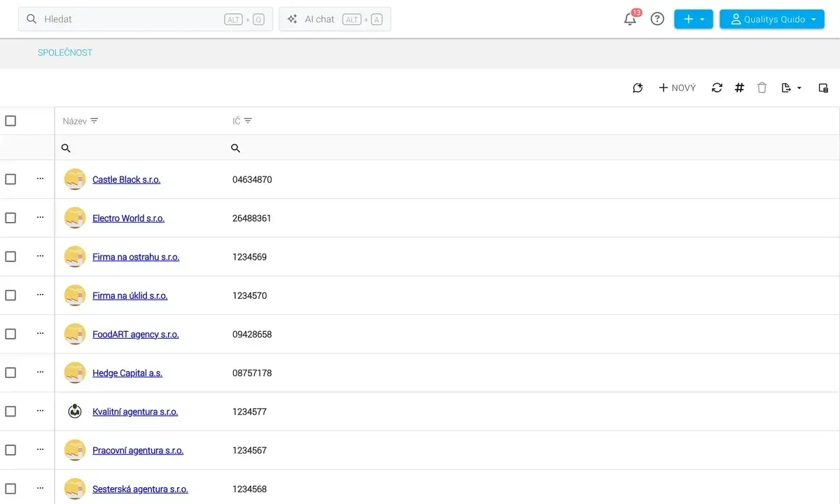This screenshot has height=504, width=840.
Task: Click the hashtag icon in toolbar
Action: (739, 87)
